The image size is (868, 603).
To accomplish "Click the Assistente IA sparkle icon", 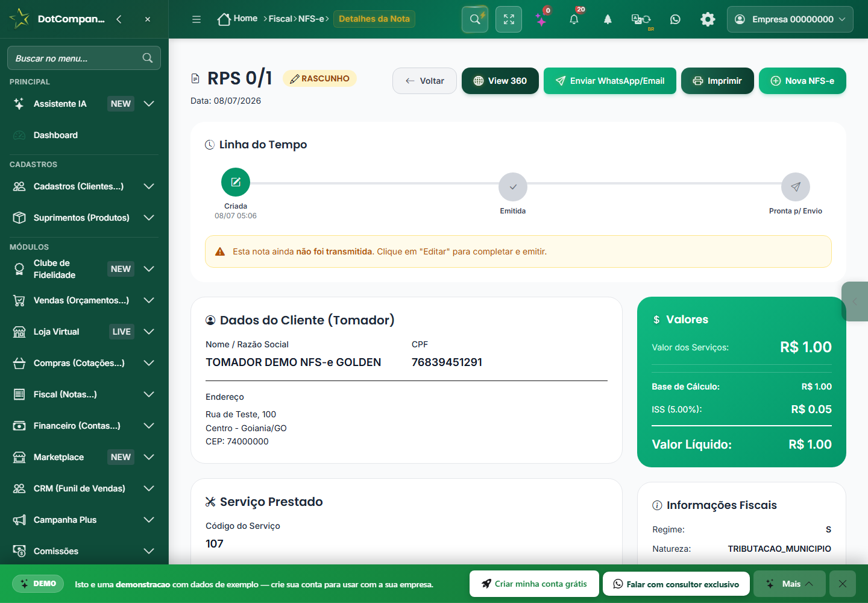I will [x=19, y=104].
